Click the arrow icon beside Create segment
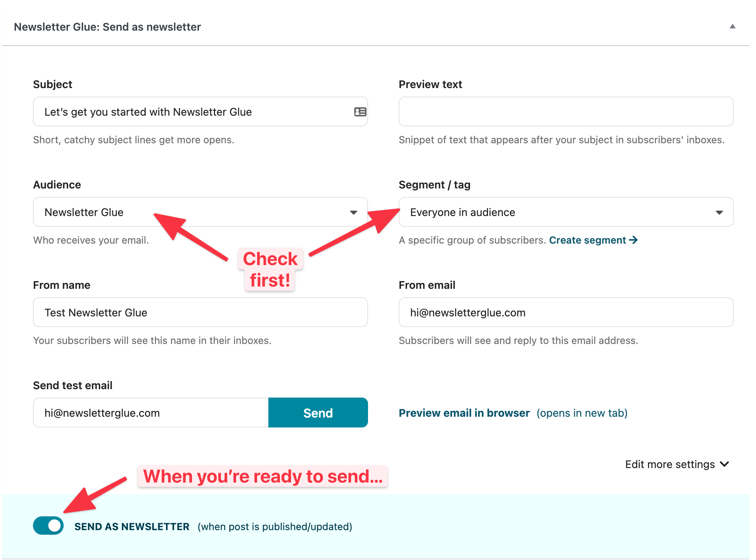 633,240
